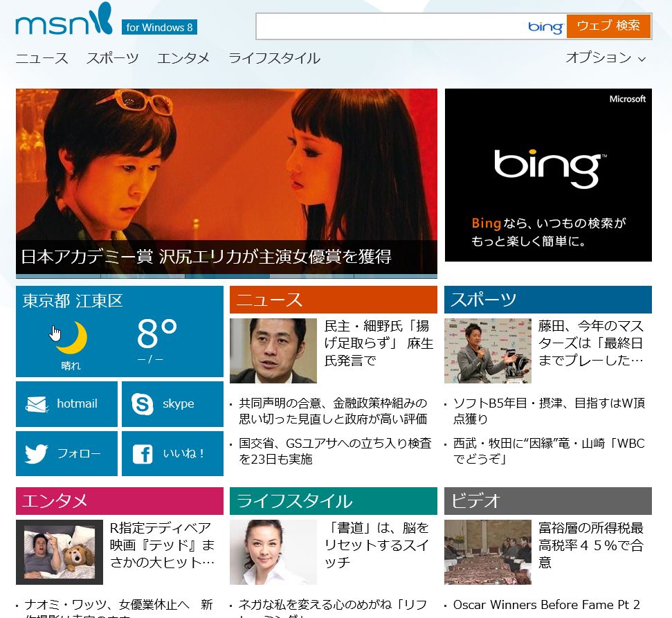Image resolution: width=672 pixels, height=618 pixels.
Task: Click the 8° temperature reading
Action: 157,334
